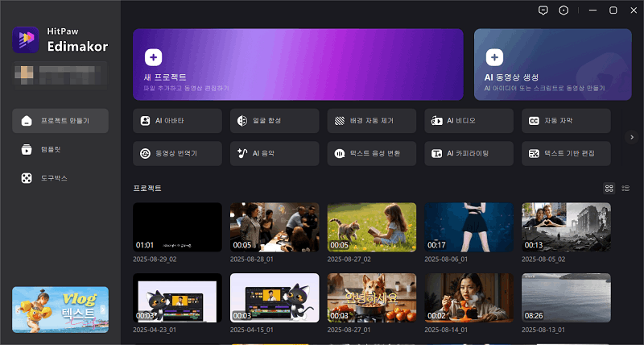Launch 텍스트 음성 변환 text-to-speech
Viewport: 644px width, 345px height.
(x=372, y=153)
